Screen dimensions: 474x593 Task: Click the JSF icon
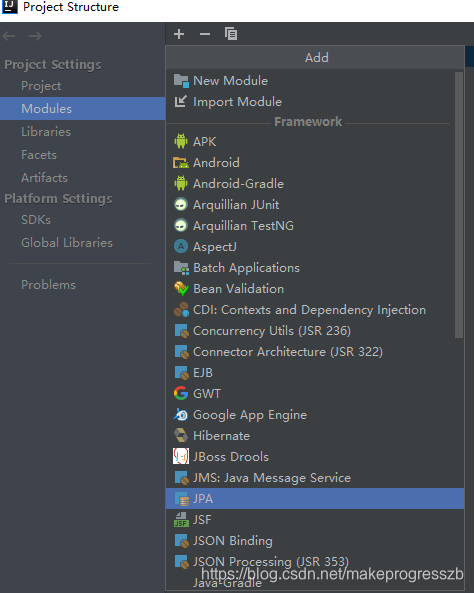[181, 520]
